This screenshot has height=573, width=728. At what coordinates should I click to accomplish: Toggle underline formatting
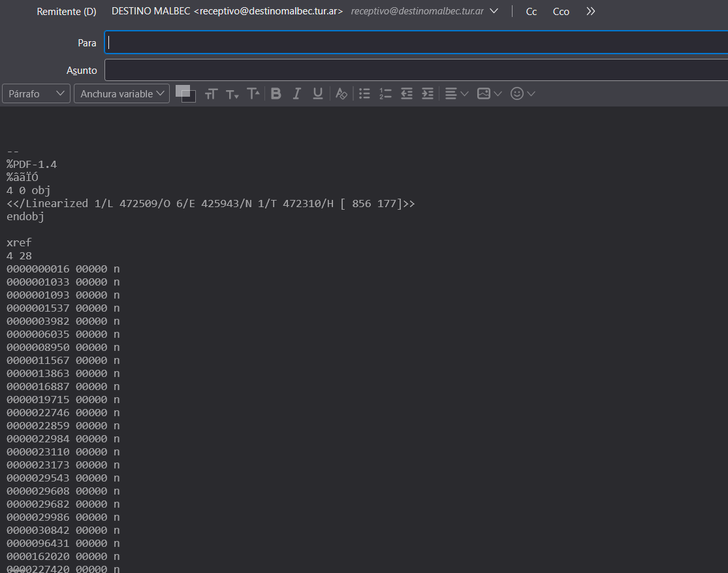coord(318,93)
